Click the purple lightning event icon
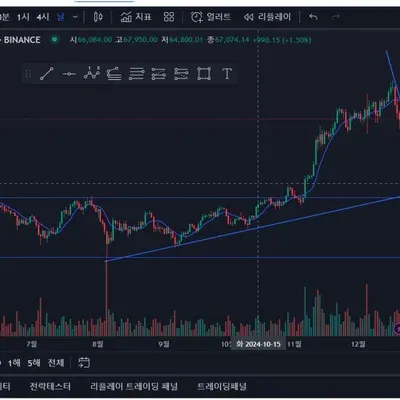This screenshot has width=400, height=400. pyautogui.click(x=397, y=329)
